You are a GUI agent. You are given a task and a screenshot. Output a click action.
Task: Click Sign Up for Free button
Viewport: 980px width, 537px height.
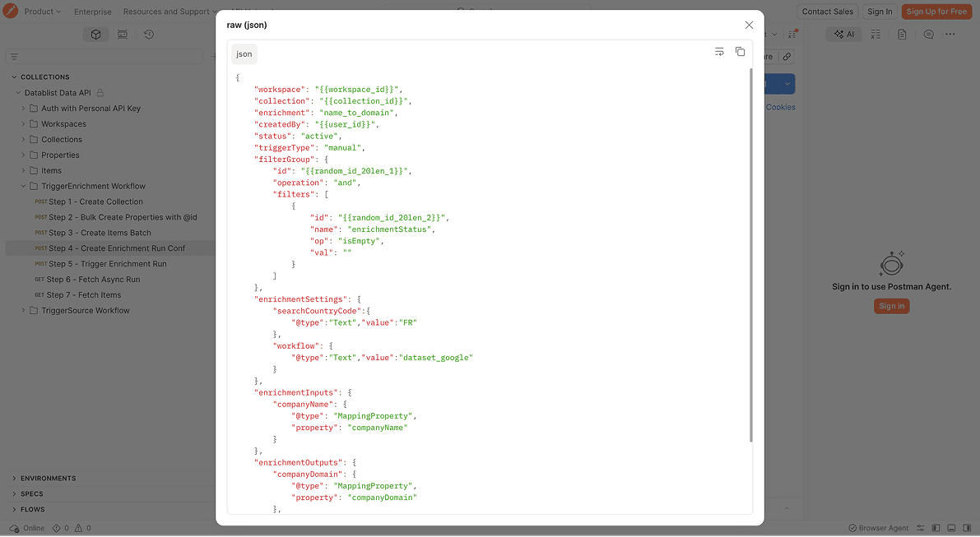(936, 12)
